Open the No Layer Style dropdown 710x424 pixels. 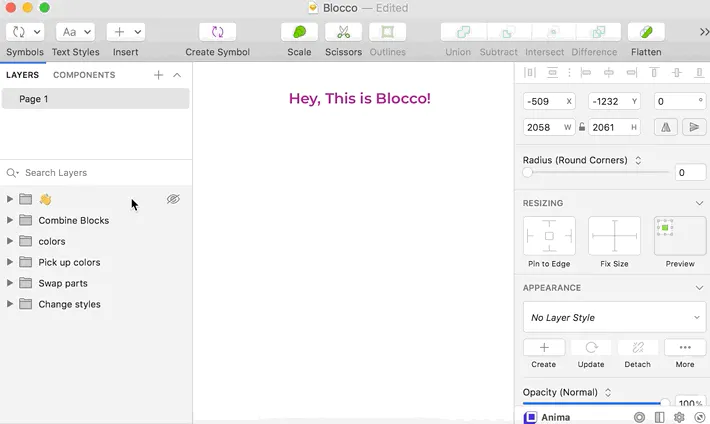tap(614, 317)
